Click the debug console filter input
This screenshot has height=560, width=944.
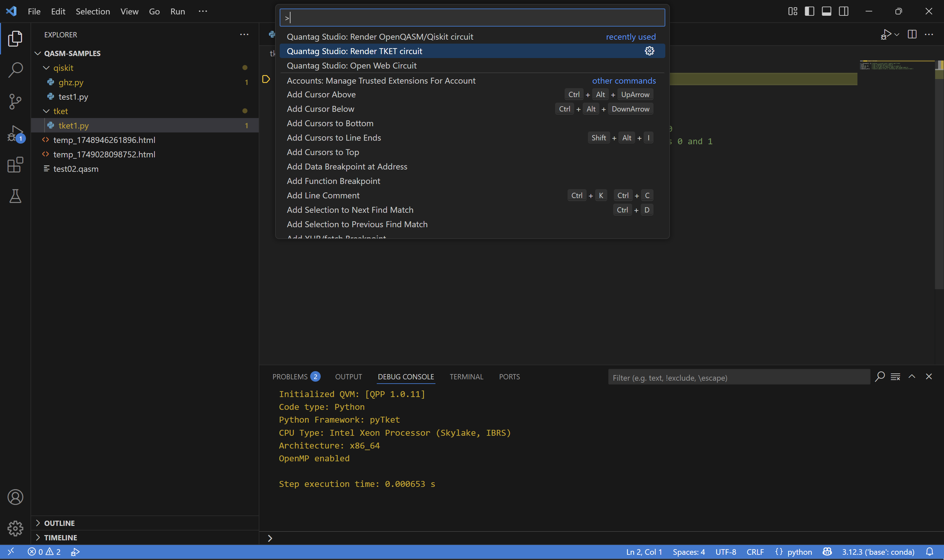[x=738, y=377]
